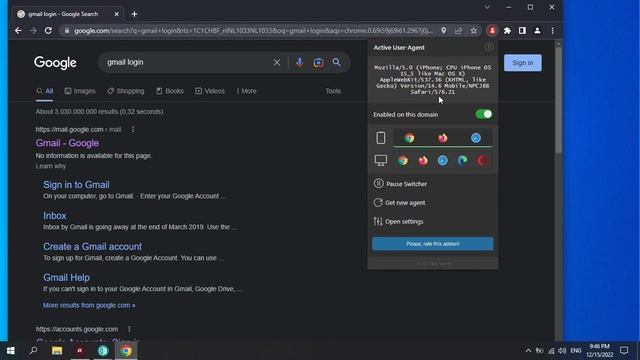This screenshot has height=360, width=640.
Task: Click Pause Switcher in the popup
Action: pos(400,184)
